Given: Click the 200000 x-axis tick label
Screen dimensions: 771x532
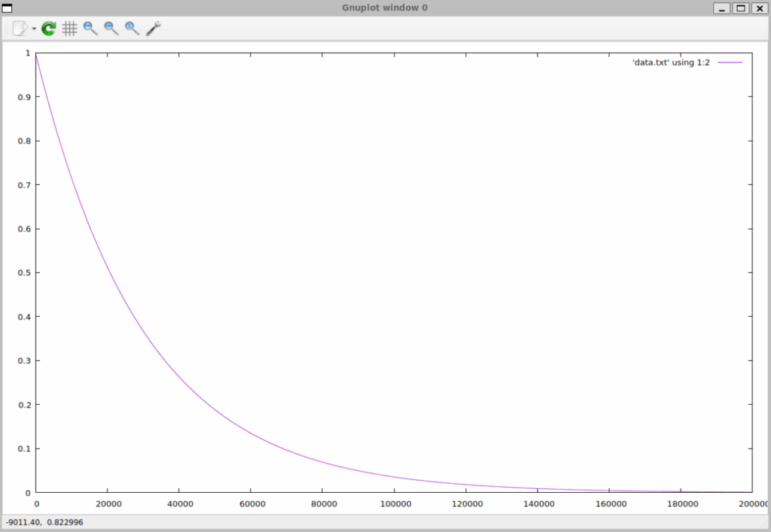Looking at the screenshot, I should click(x=753, y=503).
